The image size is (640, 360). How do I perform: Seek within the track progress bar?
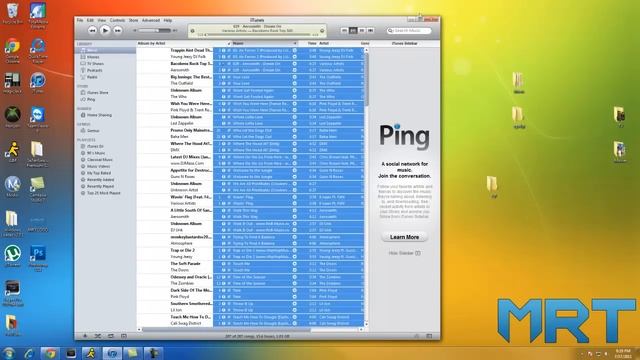click(258, 35)
